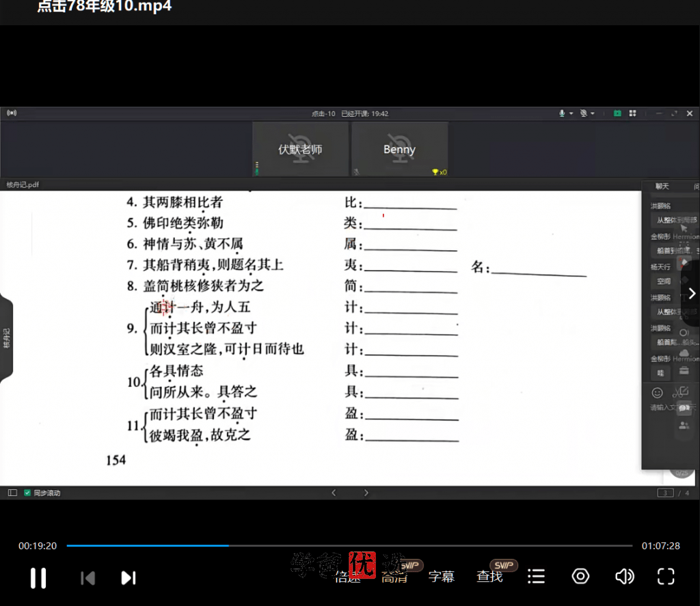Close the classroom window with X
Viewport: 700px width, 606px height.
tap(690, 113)
